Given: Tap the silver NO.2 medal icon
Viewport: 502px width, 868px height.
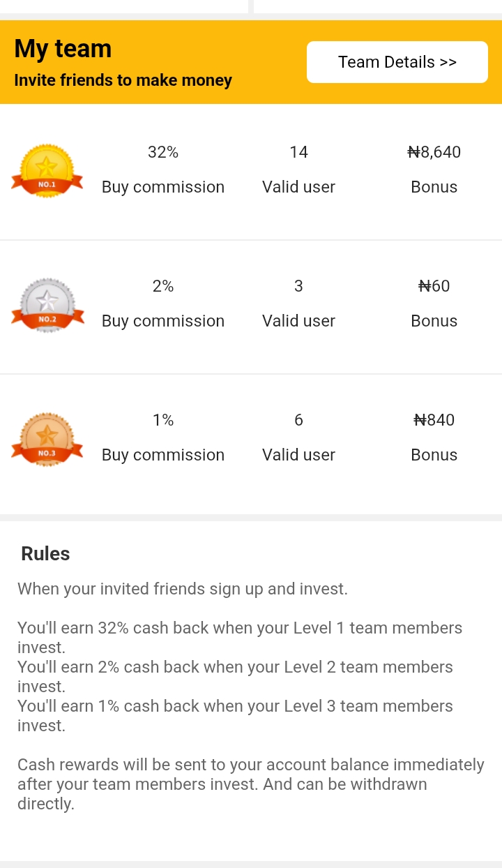Looking at the screenshot, I should click(47, 305).
